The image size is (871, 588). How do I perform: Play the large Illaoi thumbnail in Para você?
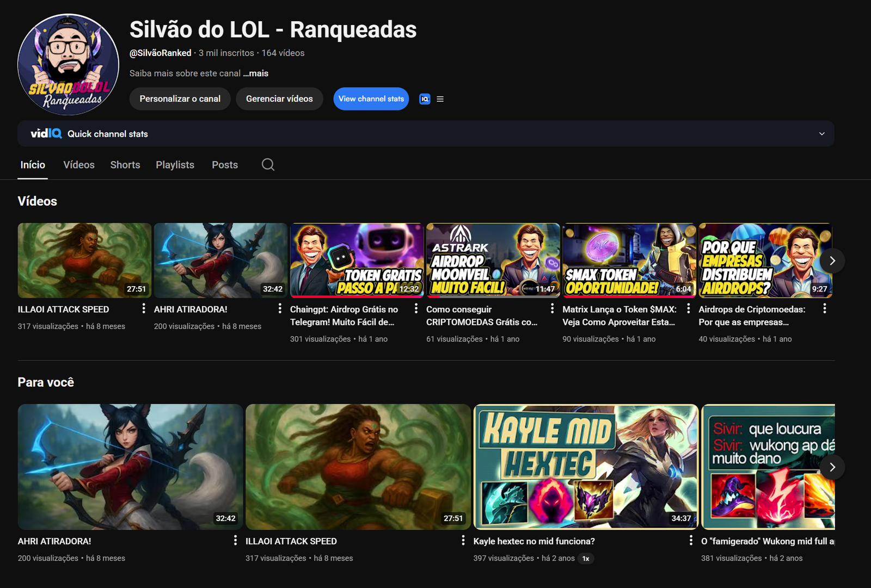[x=358, y=467]
